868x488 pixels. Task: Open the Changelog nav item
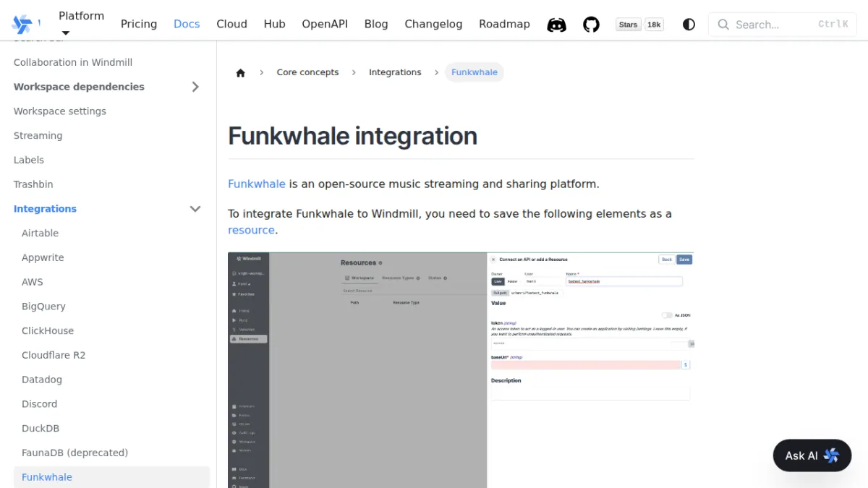point(433,24)
